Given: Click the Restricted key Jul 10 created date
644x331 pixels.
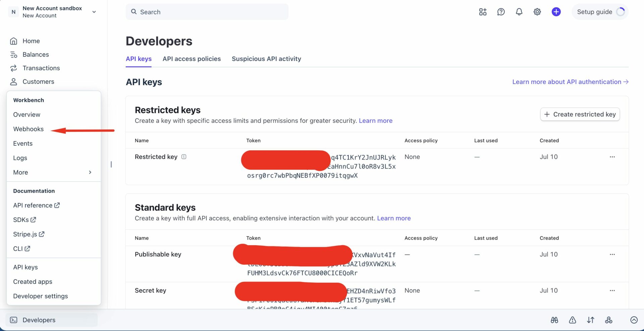Looking at the screenshot, I should [x=548, y=157].
